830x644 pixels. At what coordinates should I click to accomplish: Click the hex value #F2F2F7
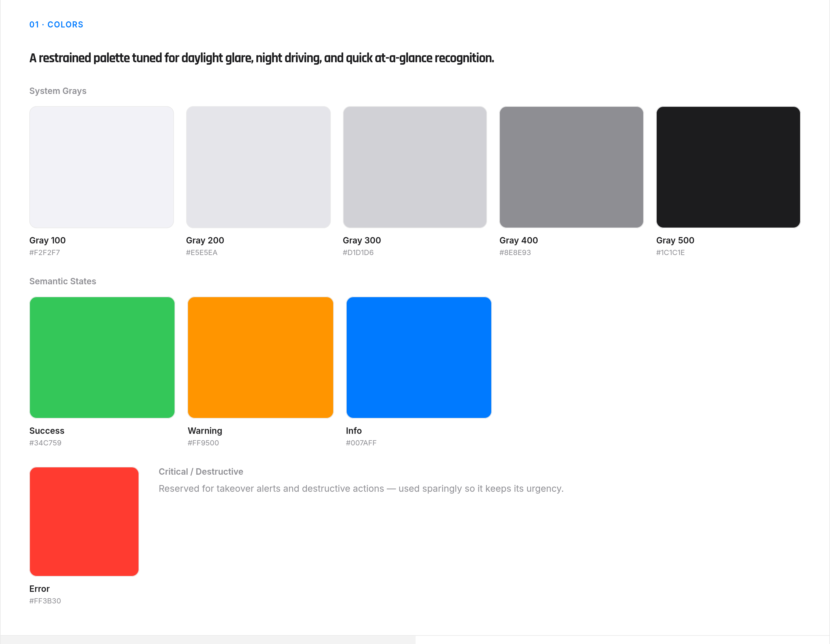(x=45, y=252)
